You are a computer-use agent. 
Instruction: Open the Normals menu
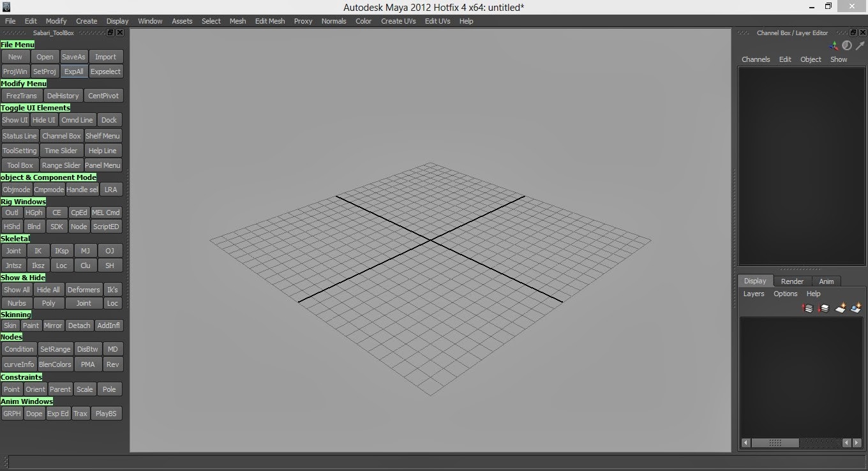[334, 21]
